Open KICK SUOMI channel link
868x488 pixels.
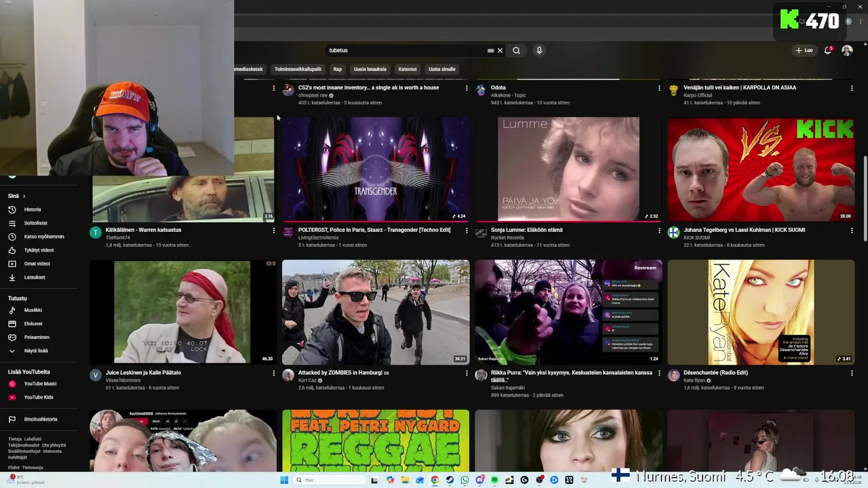pos(697,238)
